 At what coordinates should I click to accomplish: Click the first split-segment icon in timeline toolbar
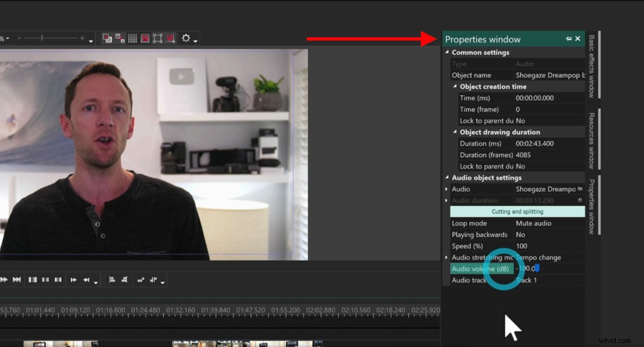(x=33, y=279)
